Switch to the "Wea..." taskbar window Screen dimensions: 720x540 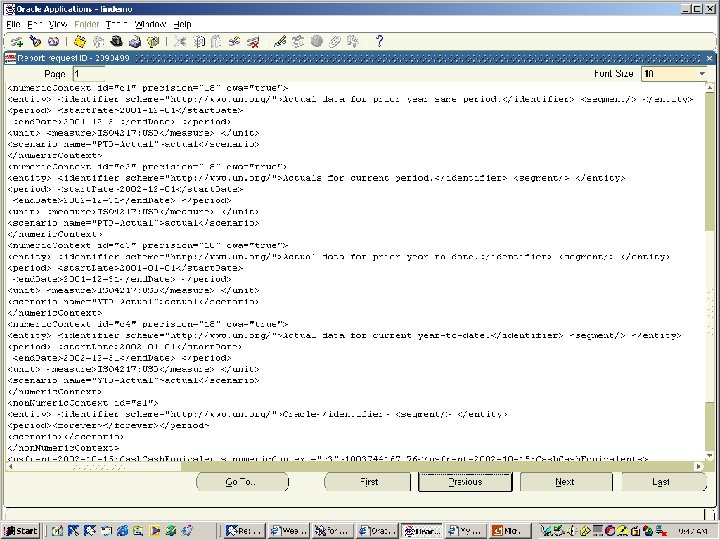tap(289, 531)
